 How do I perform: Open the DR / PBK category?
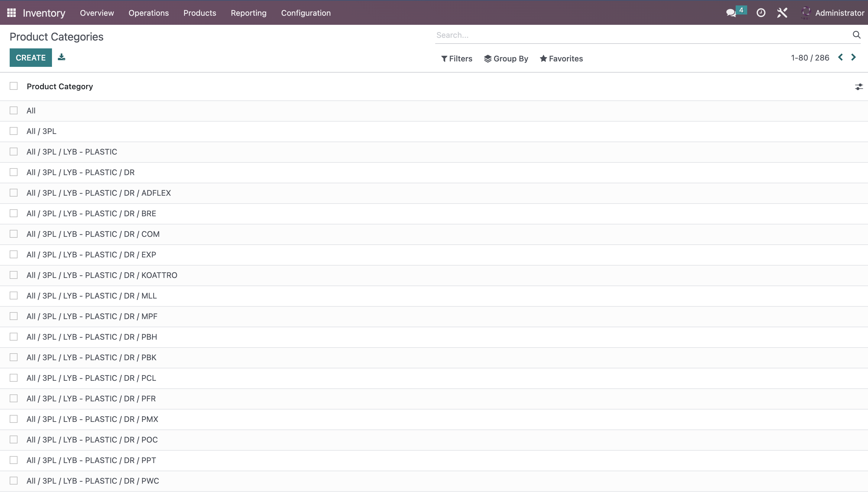coord(92,358)
